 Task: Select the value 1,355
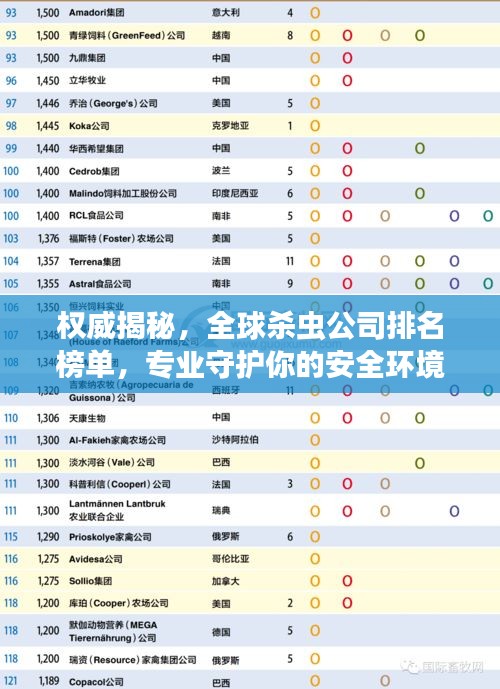pos(48,284)
